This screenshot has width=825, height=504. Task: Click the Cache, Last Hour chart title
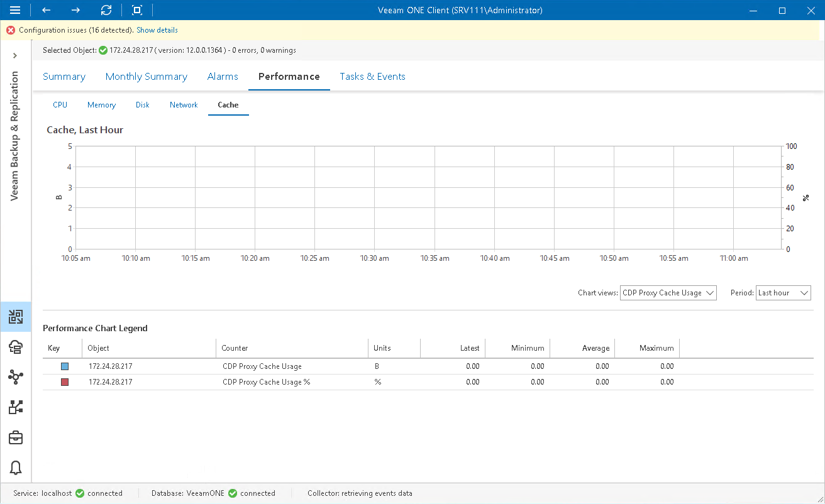(x=85, y=130)
